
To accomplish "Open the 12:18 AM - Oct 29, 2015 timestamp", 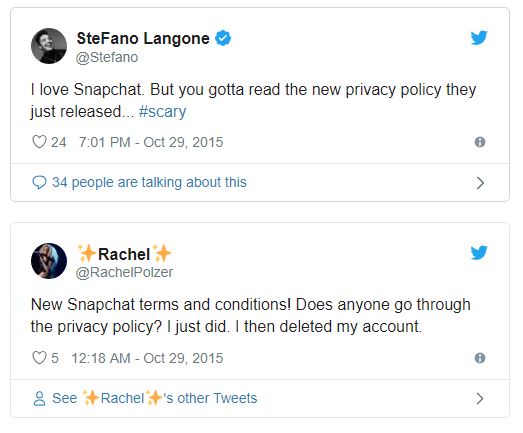I will [147, 358].
